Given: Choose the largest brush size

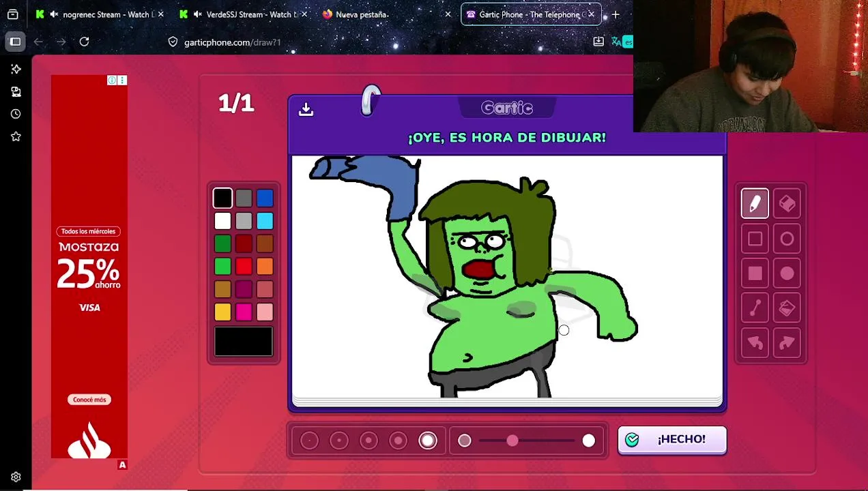Looking at the screenshot, I should click(x=428, y=441).
